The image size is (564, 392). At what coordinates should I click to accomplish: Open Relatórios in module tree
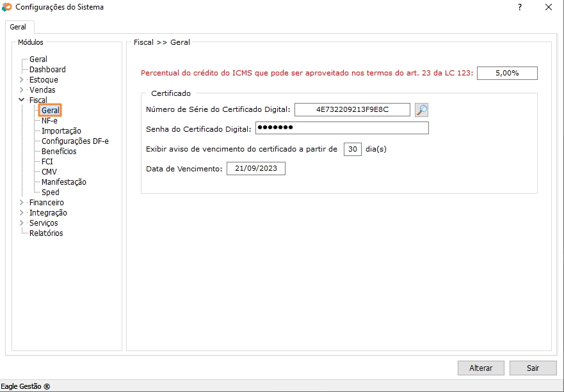click(46, 233)
